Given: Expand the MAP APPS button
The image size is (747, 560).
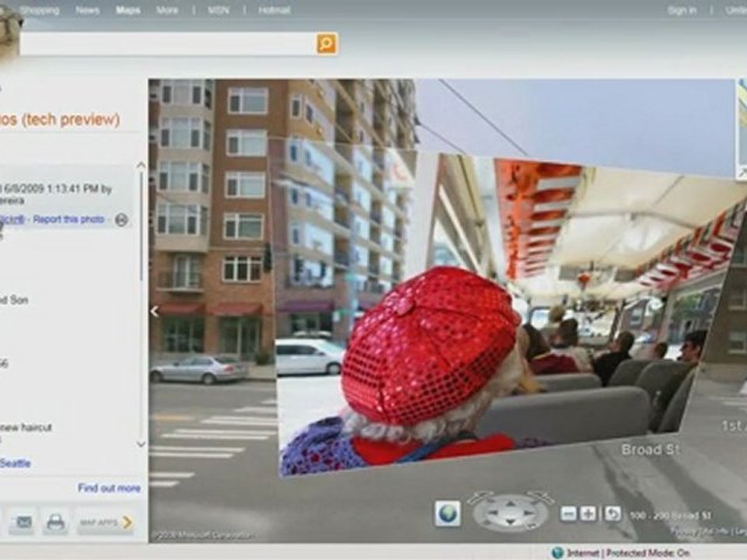Looking at the screenshot, I should 106,523.
